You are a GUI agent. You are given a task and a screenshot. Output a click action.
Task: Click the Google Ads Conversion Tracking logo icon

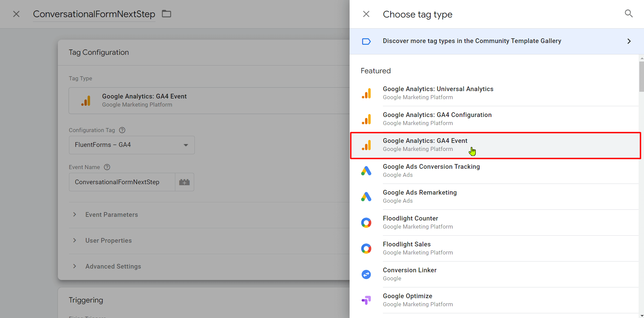[x=366, y=171]
